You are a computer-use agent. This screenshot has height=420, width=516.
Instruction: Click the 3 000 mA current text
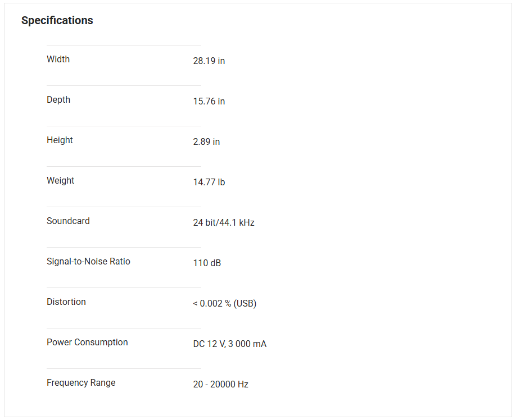[247, 344]
